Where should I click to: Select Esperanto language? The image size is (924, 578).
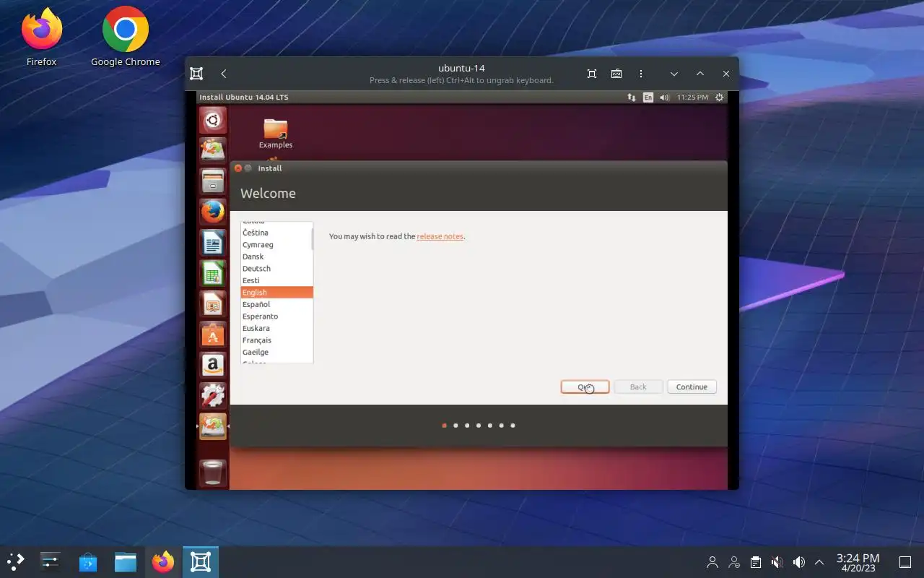(276, 316)
